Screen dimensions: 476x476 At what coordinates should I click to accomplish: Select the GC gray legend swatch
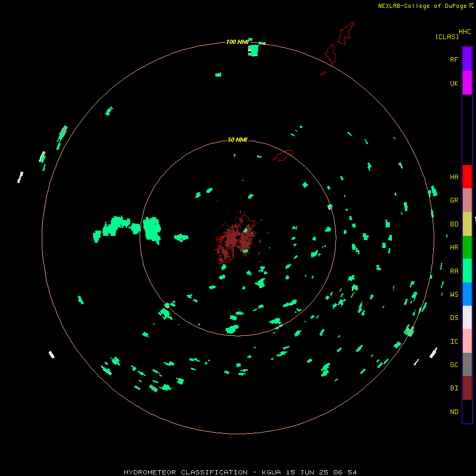tap(467, 364)
